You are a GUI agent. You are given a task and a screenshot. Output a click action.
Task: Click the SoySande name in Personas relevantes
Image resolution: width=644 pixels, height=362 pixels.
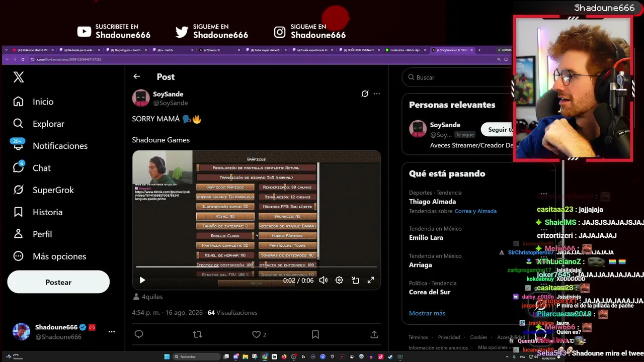[x=445, y=125]
